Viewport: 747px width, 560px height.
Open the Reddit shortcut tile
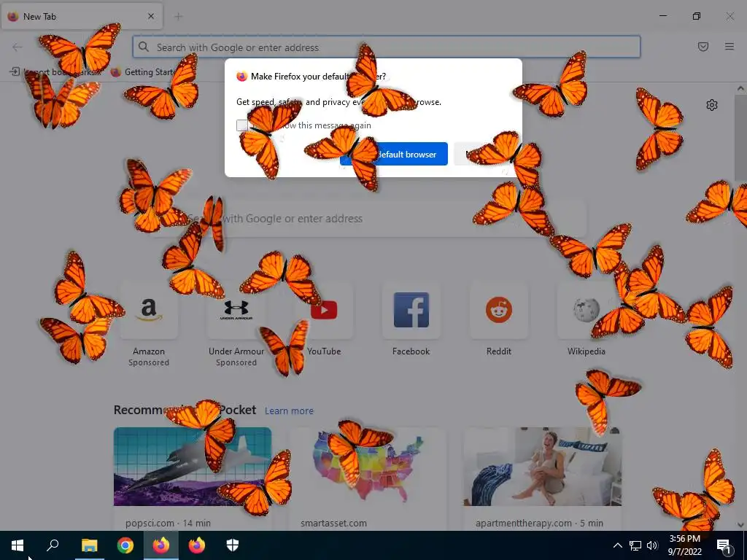tap(499, 310)
